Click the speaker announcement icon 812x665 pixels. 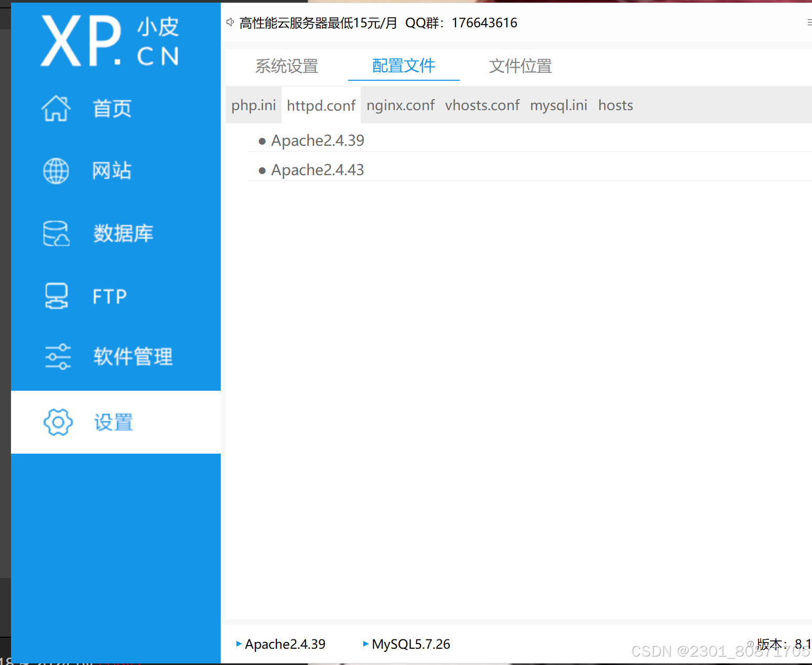point(230,22)
